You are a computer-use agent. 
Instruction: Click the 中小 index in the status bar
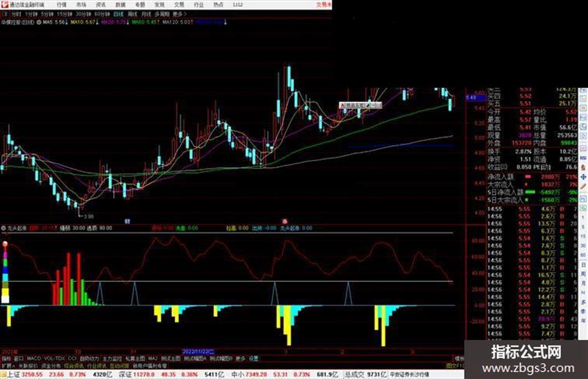238,375
